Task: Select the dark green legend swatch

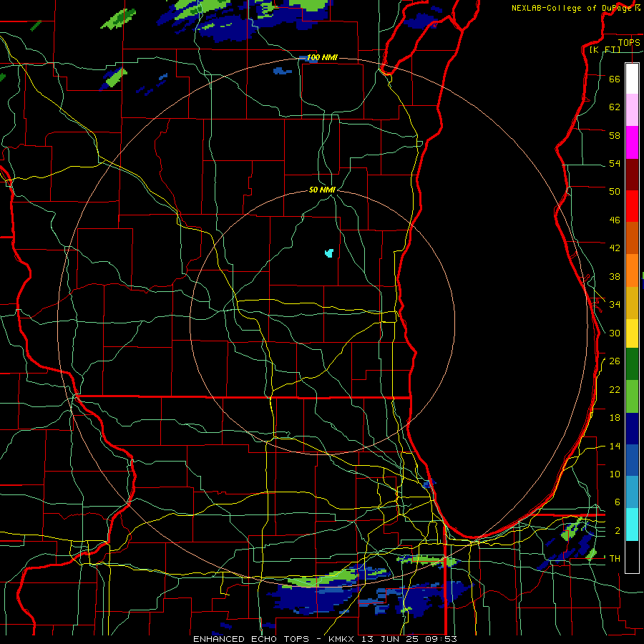Action: (632, 364)
